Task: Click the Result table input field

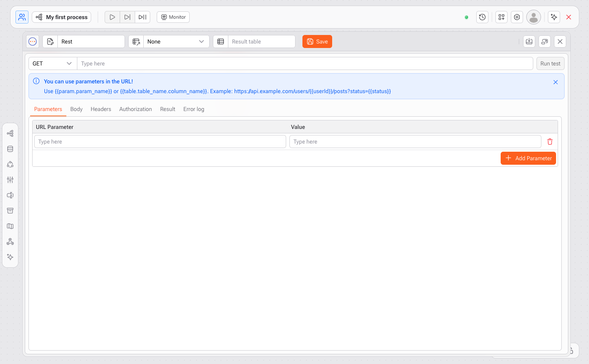Action: click(x=261, y=41)
